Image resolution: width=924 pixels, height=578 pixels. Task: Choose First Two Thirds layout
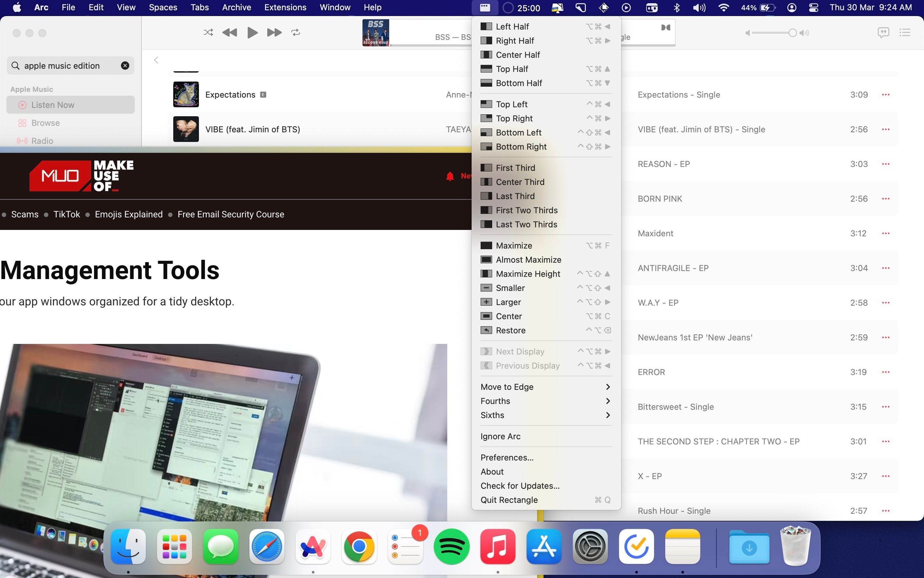(546, 210)
